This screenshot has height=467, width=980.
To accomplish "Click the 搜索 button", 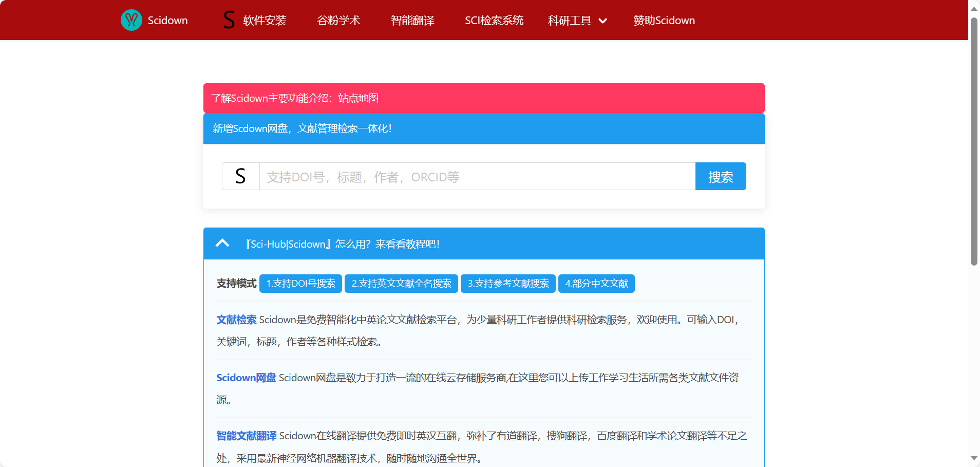I will pyautogui.click(x=720, y=177).
